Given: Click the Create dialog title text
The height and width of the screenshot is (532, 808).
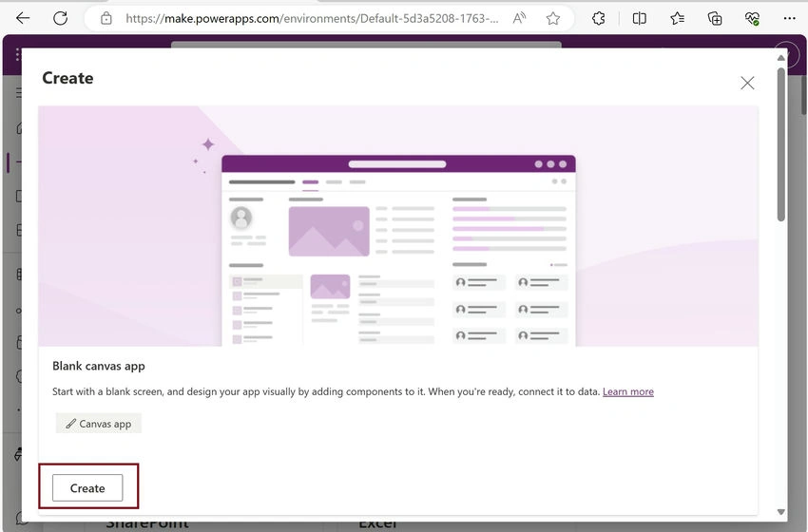Looking at the screenshot, I should tap(68, 78).
